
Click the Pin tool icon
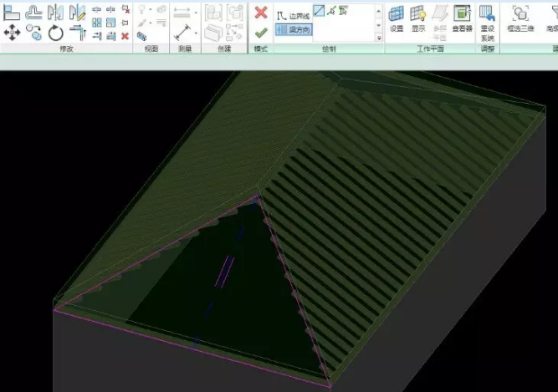tap(125, 23)
